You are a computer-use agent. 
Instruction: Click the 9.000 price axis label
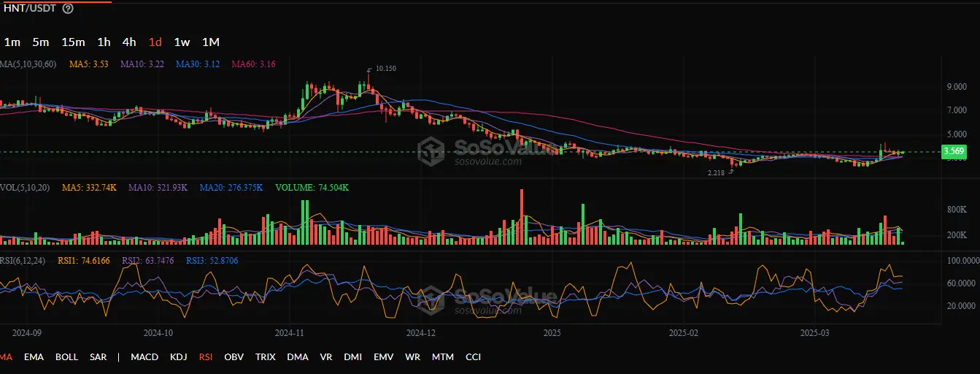click(x=957, y=87)
